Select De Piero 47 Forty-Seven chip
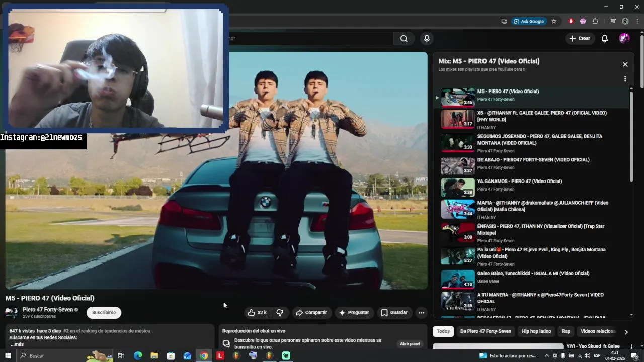This screenshot has height=362, width=644. pyautogui.click(x=486, y=331)
